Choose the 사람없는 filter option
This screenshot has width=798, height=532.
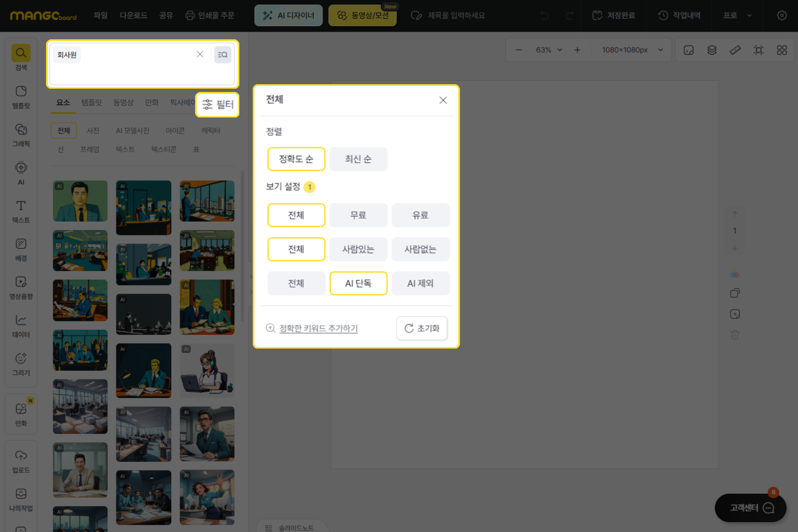420,249
